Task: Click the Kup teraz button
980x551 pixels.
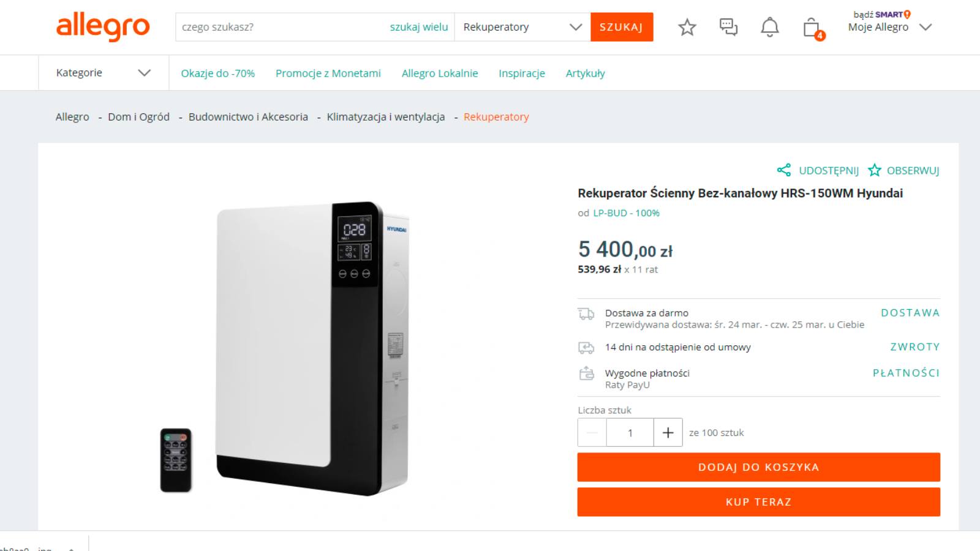Action: click(x=758, y=502)
